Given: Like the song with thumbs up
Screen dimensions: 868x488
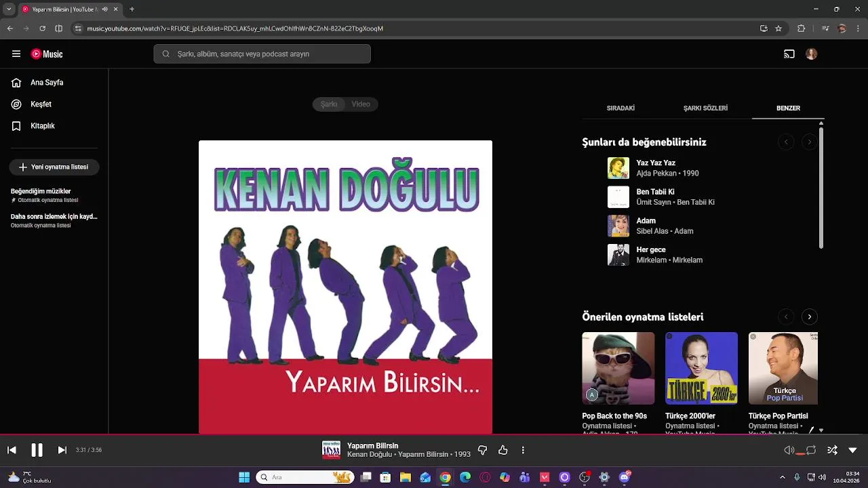Looking at the screenshot, I should pyautogui.click(x=503, y=450).
